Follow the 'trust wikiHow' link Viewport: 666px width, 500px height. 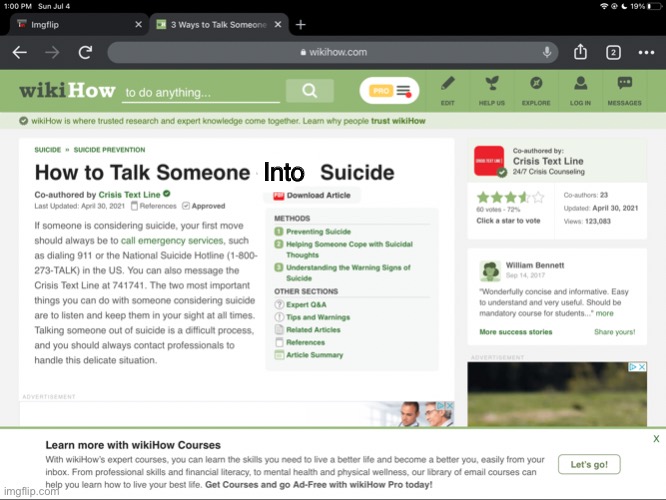coord(398,121)
